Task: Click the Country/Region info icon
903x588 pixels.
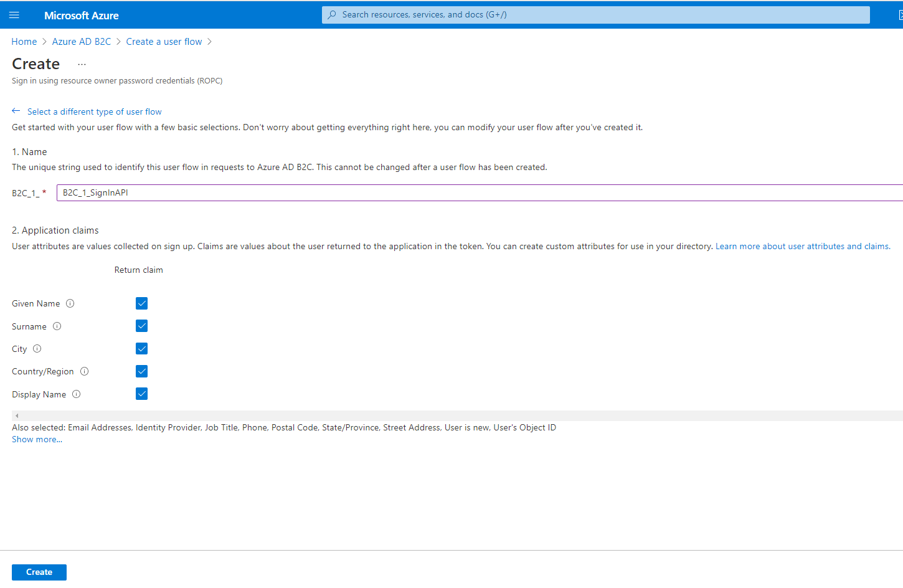Action: [85, 371]
